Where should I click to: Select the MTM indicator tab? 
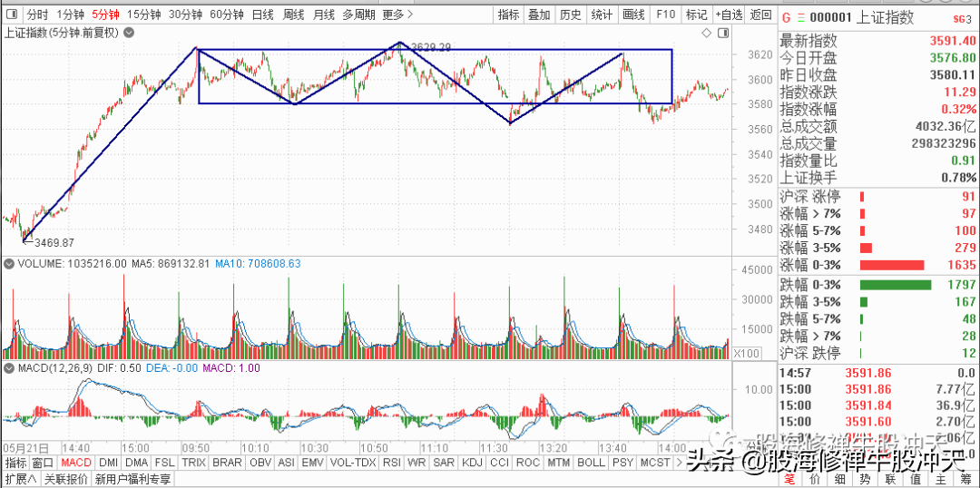558,463
